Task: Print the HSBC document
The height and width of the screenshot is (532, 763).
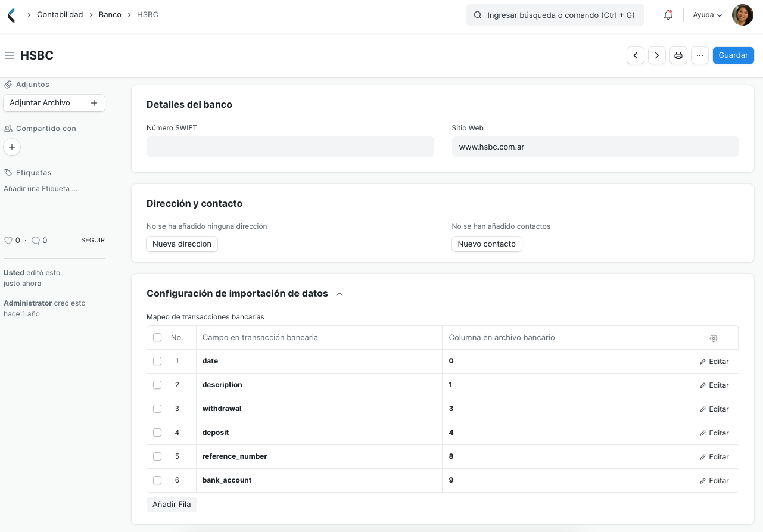Action: [x=678, y=55]
